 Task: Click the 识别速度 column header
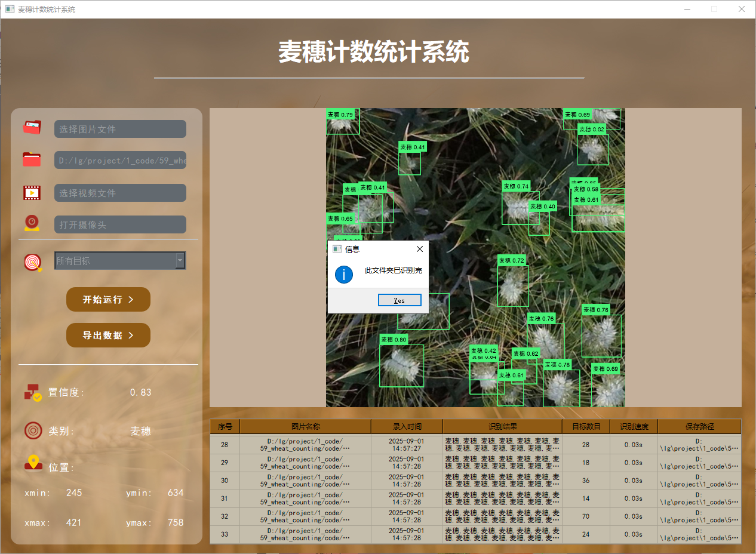point(634,426)
